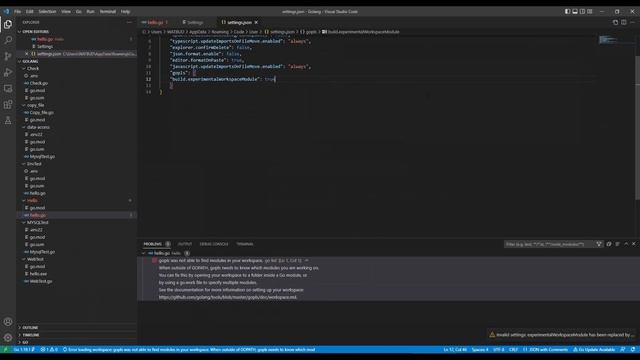Image resolution: width=640 pixels, height=360 pixels.
Task: Switch to the hello.go editor tab
Action: (155, 22)
